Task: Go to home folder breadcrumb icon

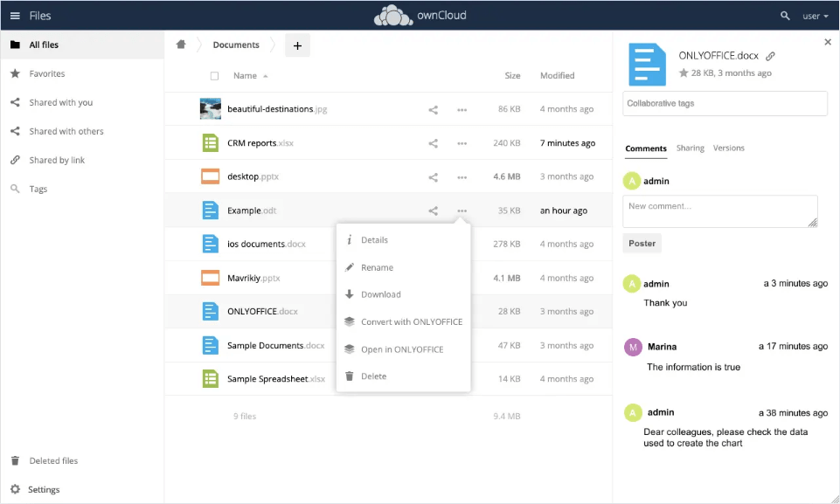Action: pyautogui.click(x=181, y=45)
